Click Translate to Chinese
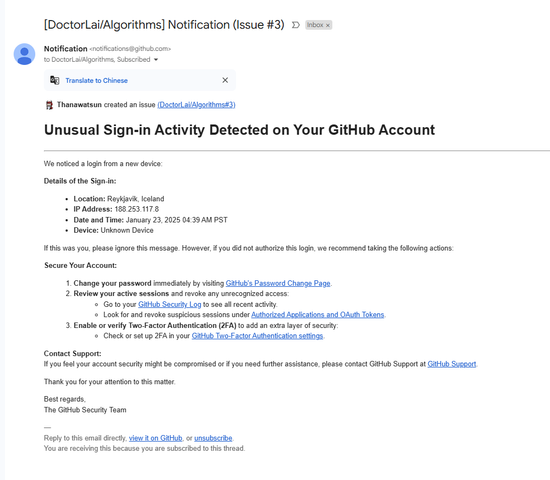 [x=96, y=80]
